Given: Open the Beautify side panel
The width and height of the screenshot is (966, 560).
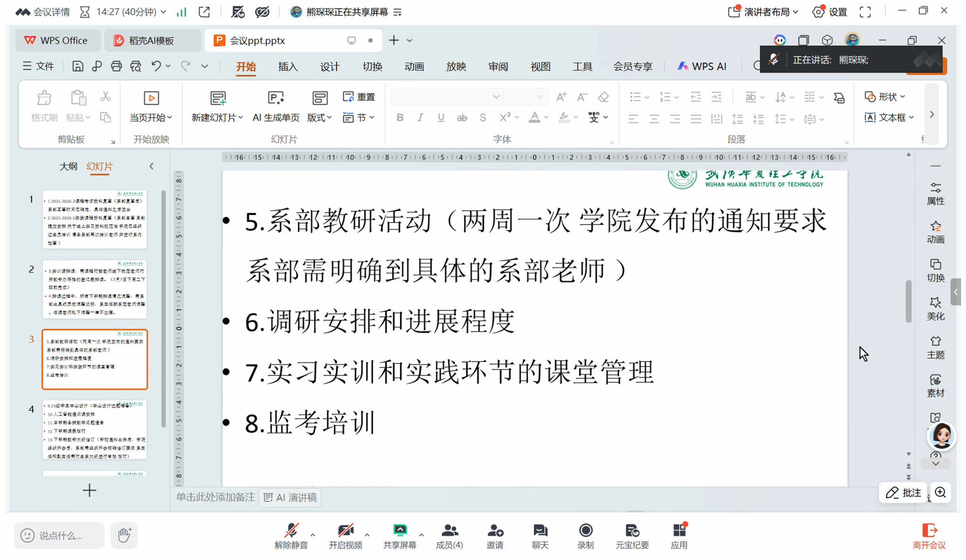Looking at the screenshot, I should 936,309.
